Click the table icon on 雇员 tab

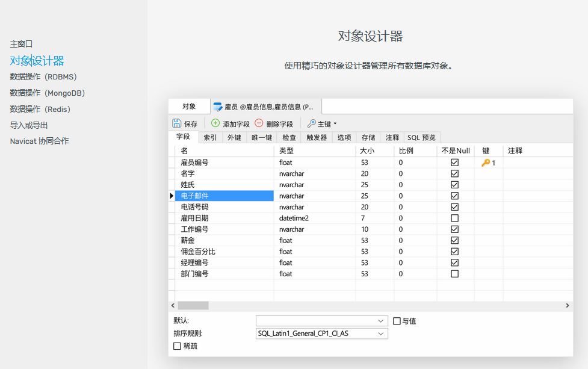(218, 107)
